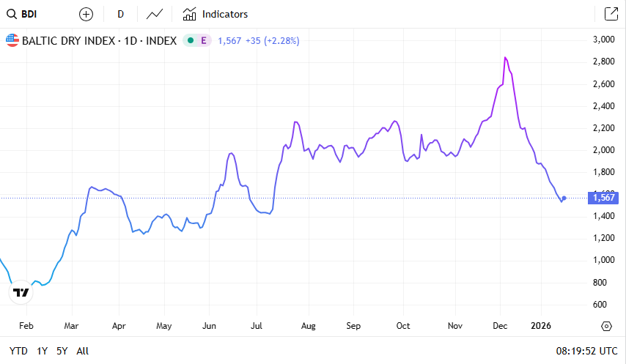Switch to the 1Y range
Image resolution: width=626 pixels, height=364 pixels.
click(x=42, y=351)
